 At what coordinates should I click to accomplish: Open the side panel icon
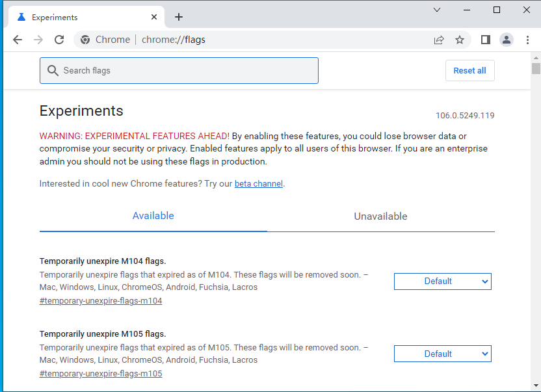pos(486,40)
